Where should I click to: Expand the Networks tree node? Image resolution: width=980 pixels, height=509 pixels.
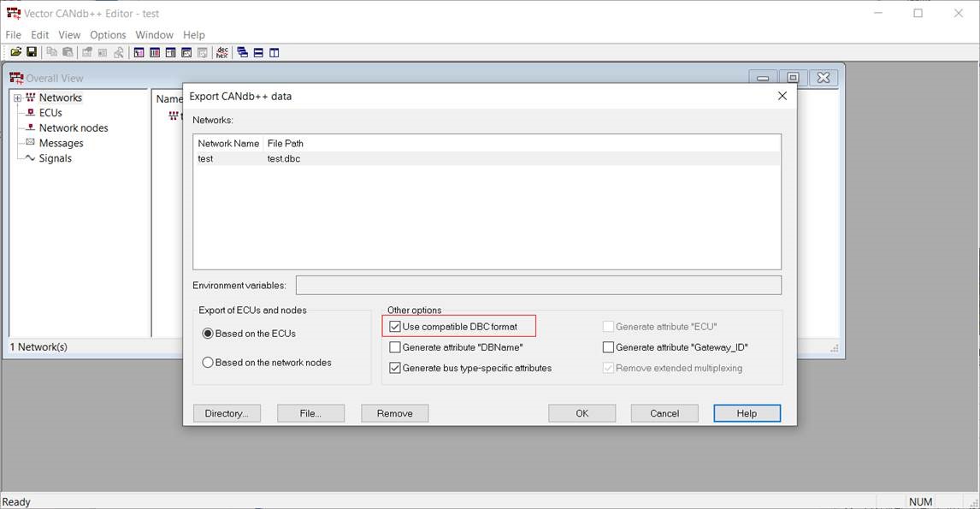point(17,98)
